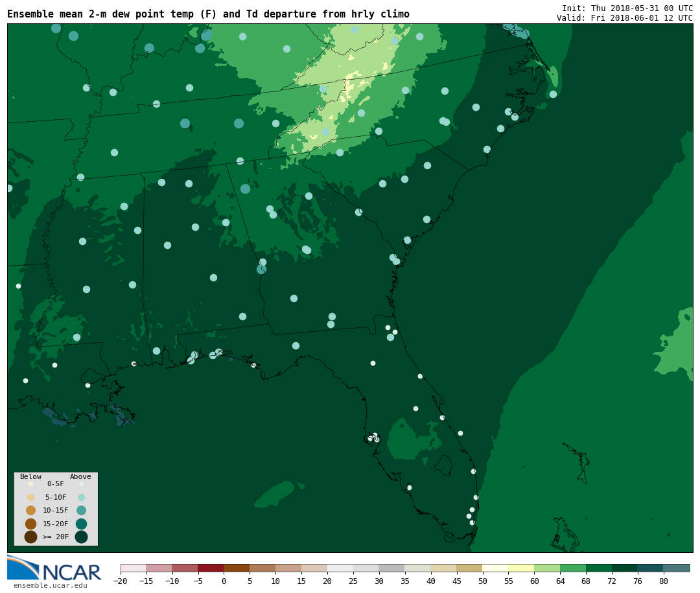The width and height of the screenshot is (700, 593).
Task: Click the 80 colorbar tick label
Action: coord(664,581)
